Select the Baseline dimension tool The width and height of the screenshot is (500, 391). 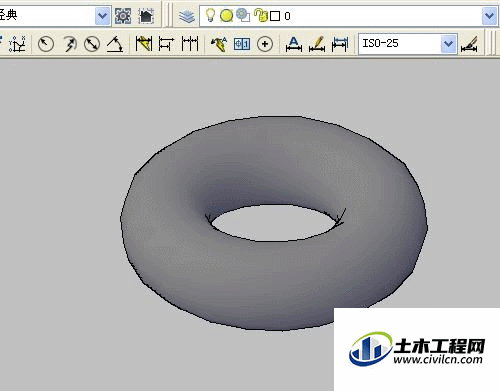[166, 44]
